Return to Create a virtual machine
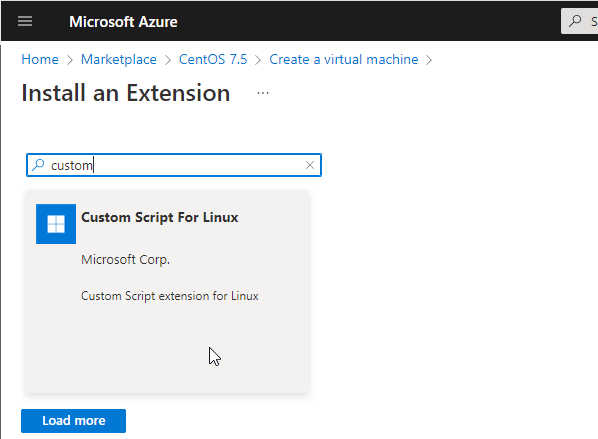The image size is (598, 439). (344, 59)
